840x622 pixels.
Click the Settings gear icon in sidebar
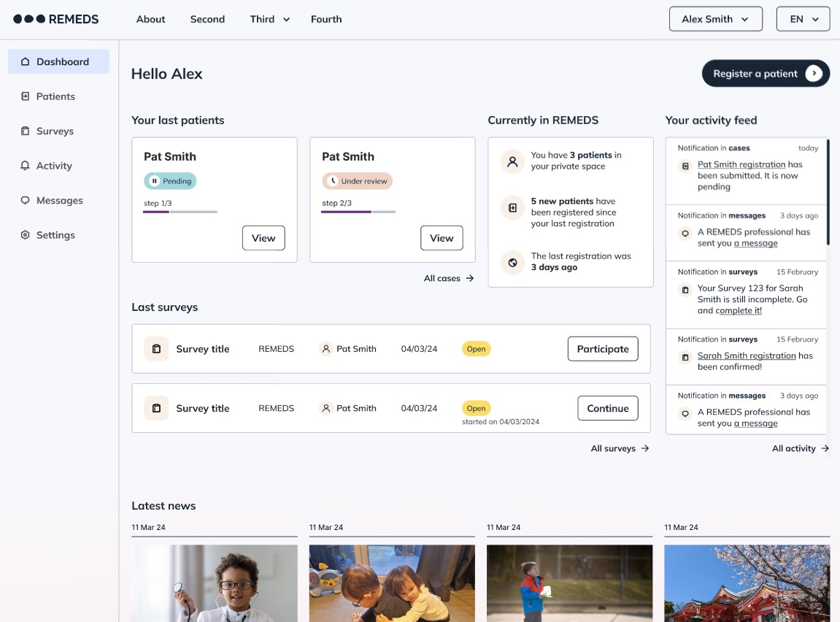click(26, 235)
